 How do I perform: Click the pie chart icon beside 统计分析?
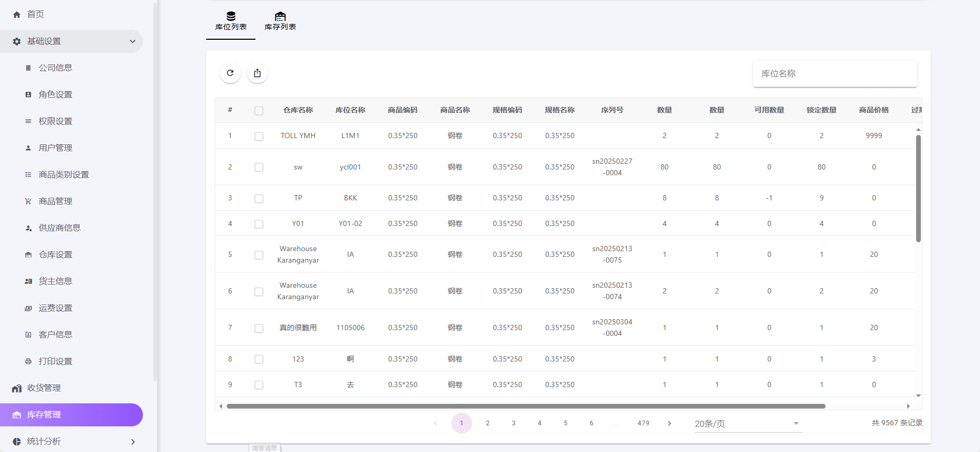click(17, 442)
